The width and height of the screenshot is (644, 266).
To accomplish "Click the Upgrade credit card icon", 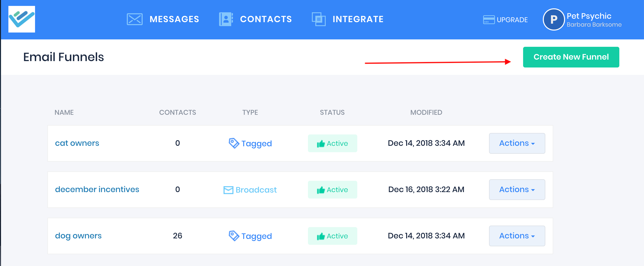I will pos(489,20).
